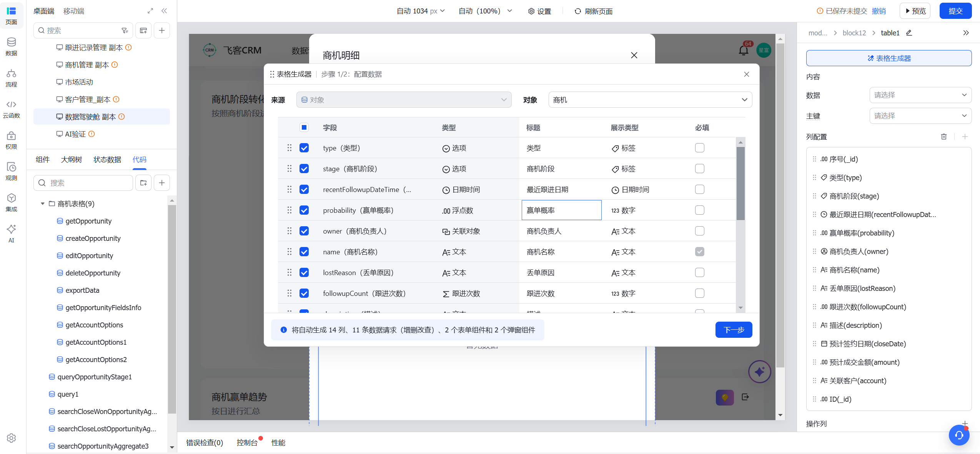Open the support headset floating button

(x=959, y=435)
